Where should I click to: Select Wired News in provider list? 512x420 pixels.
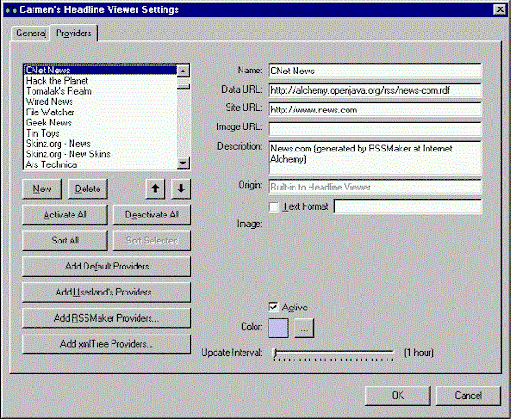[x=49, y=101]
